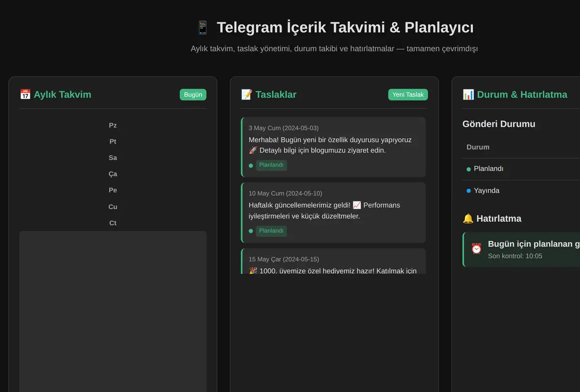The height and width of the screenshot is (392, 580).
Task: Click the green dot next to Planlandı row
Action: click(x=468, y=169)
